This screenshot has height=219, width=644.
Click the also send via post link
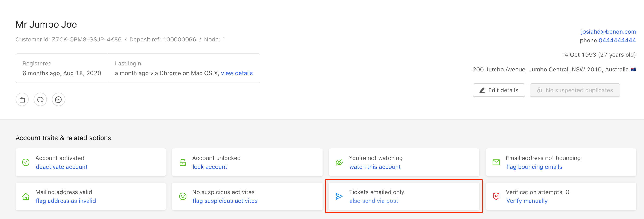pos(374,201)
